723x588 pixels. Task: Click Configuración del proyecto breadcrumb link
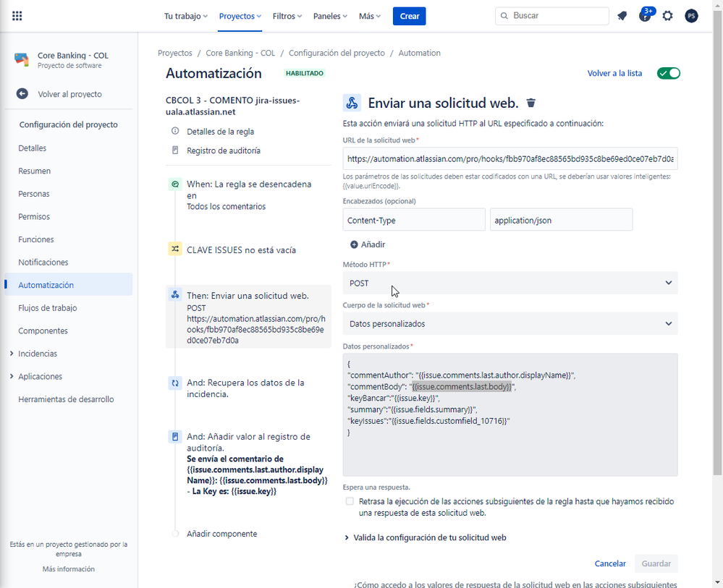point(337,53)
